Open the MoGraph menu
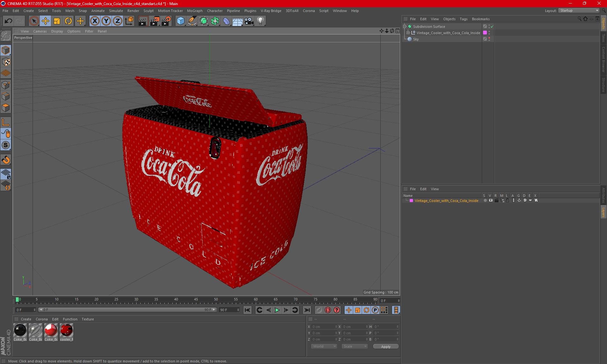Viewport: 607px width, 364px height. [195, 11]
